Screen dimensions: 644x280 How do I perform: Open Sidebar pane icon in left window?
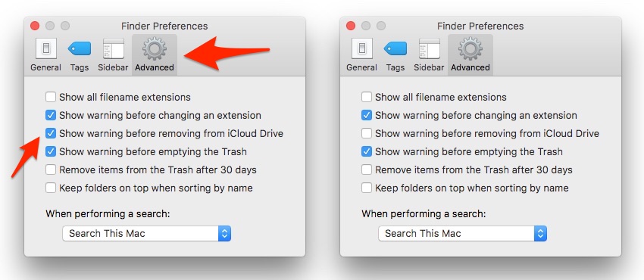(x=114, y=48)
